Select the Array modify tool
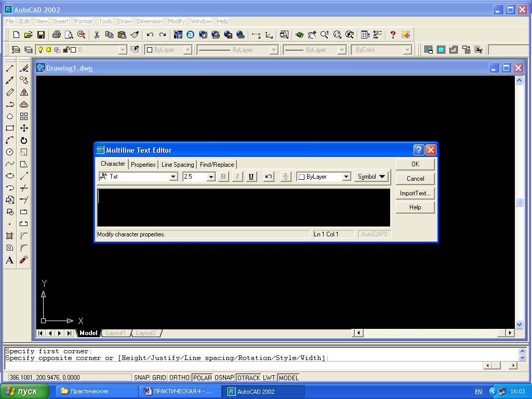 click(24, 116)
